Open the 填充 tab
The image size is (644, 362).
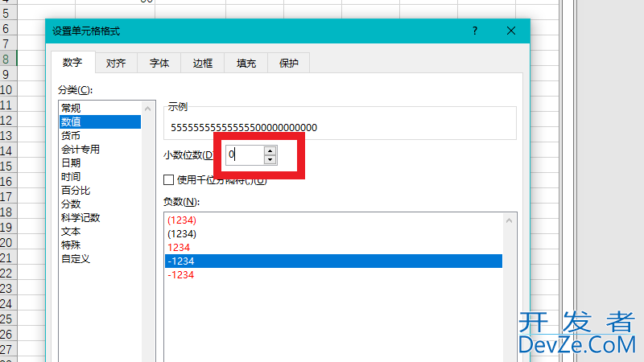(246, 64)
